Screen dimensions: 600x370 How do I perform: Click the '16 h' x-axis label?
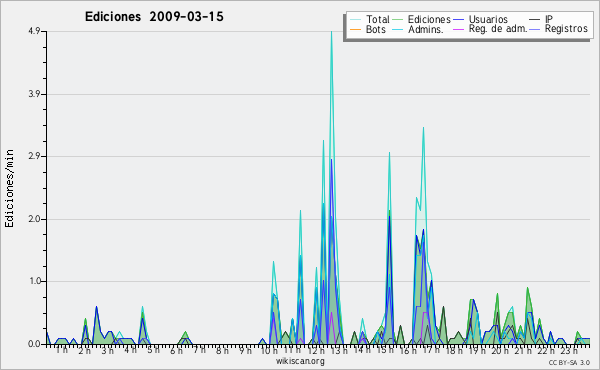point(408,350)
